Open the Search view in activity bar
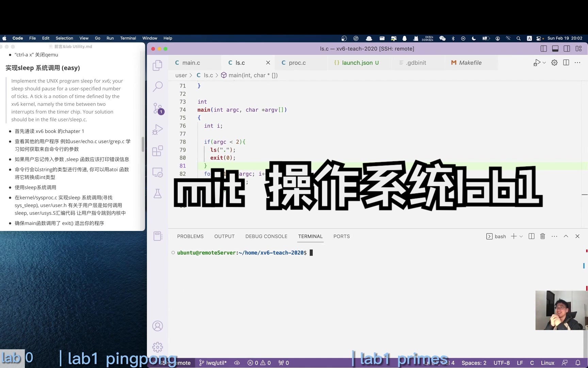This screenshot has width=588, height=368. [x=158, y=87]
